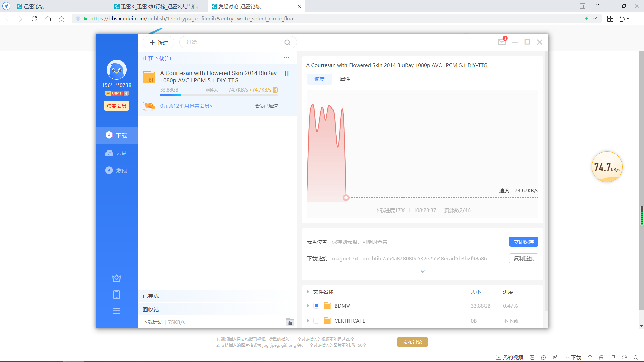
Task: Open the 发现 discover section
Action: tap(116, 171)
